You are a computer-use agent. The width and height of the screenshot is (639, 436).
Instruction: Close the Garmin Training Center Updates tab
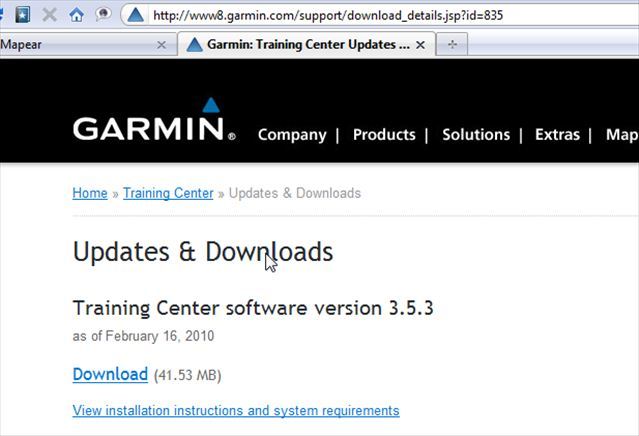tap(421, 45)
